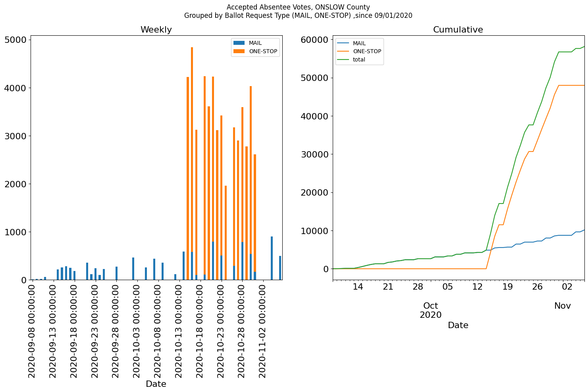Click the '2020-10-18 00:00:00' x-axis label
Image resolution: width=588 pixels, height=392 pixels.
pyautogui.click(x=200, y=331)
